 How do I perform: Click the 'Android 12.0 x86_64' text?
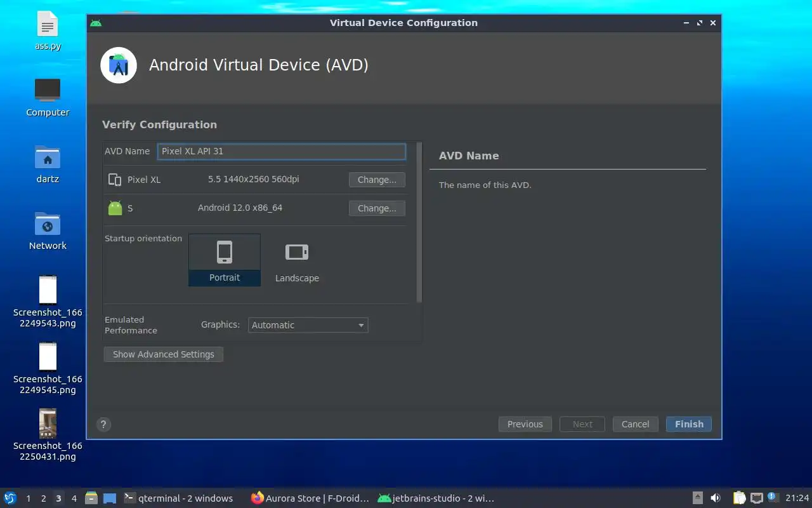point(240,208)
